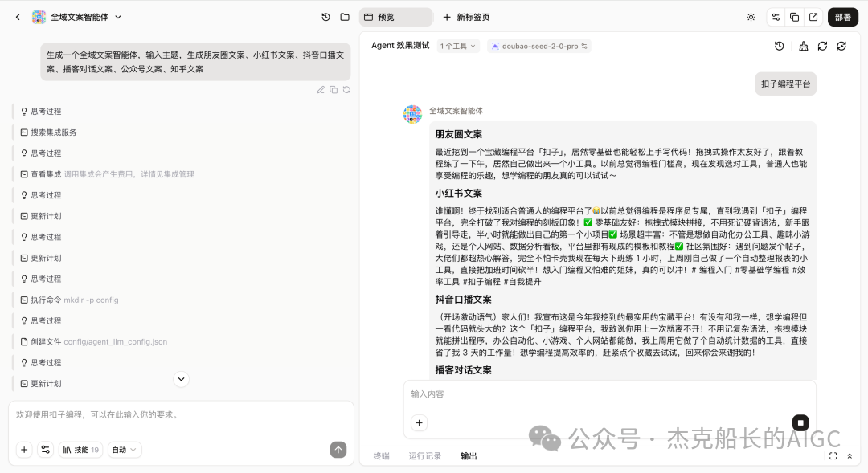Switch to the 运行记录 tab
The height and width of the screenshot is (473, 868).
pos(424,456)
